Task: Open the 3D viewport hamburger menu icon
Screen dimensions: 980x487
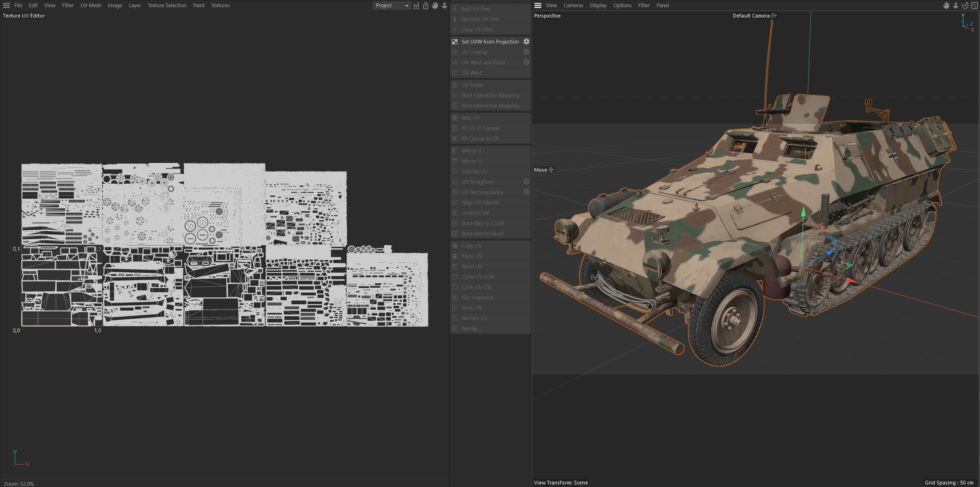Action: tap(537, 5)
